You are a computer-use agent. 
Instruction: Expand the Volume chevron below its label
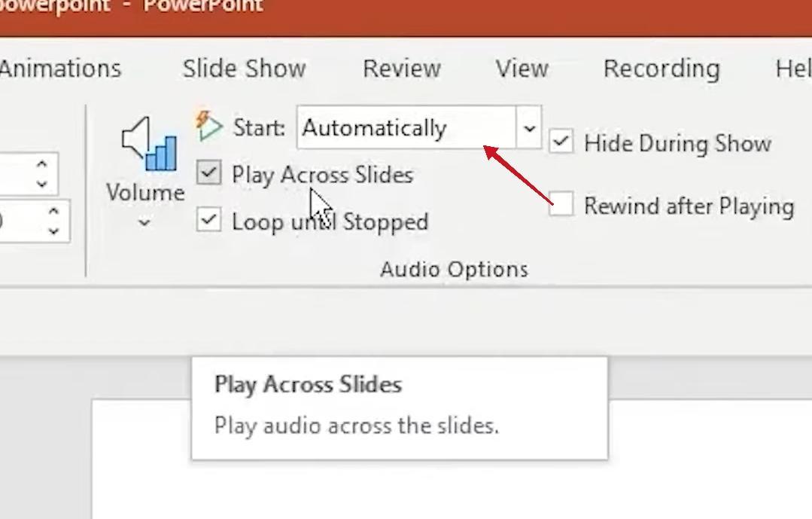point(144,223)
